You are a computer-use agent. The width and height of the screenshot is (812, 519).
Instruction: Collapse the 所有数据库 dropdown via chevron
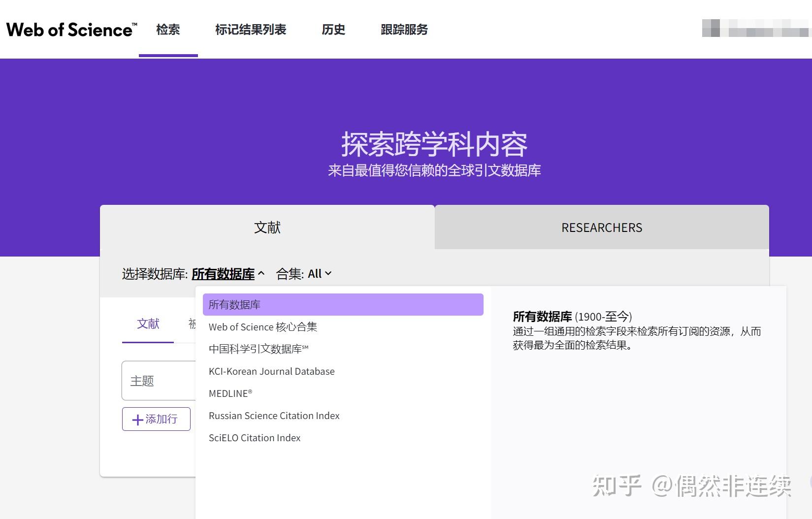[261, 274]
